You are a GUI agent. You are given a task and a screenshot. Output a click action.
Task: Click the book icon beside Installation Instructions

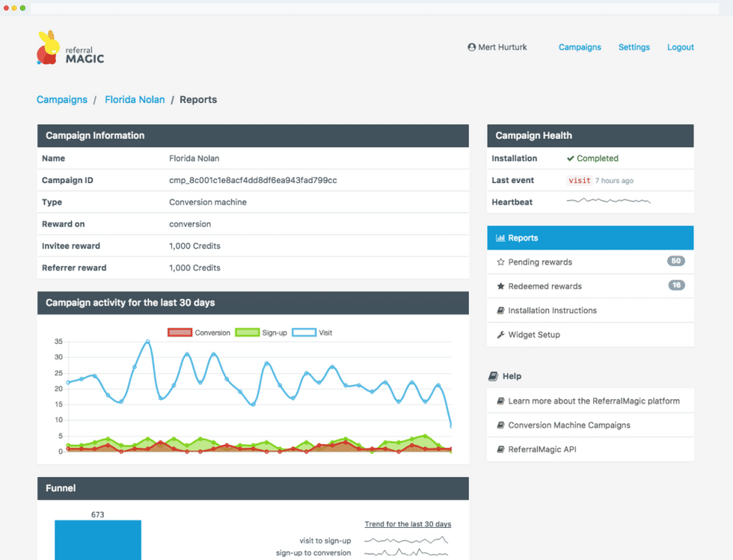coord(501,311)
